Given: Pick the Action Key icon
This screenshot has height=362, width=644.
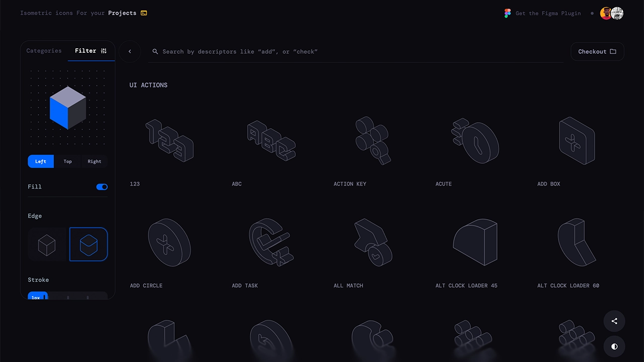Looking at the screenshot, I should (x=373, y=140).
